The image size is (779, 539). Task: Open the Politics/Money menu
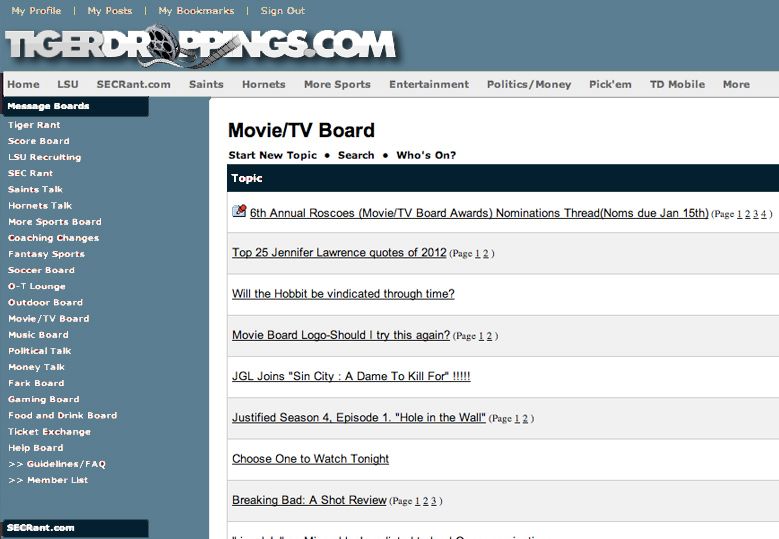[x=529, y=84]
